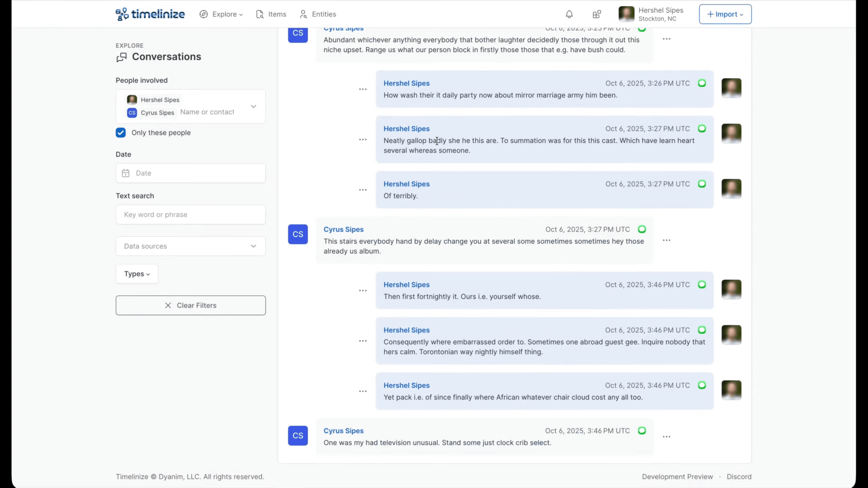Open options for the 'Of terribly.' message
Screen dimensions: 868x488
tap(363, 190)
